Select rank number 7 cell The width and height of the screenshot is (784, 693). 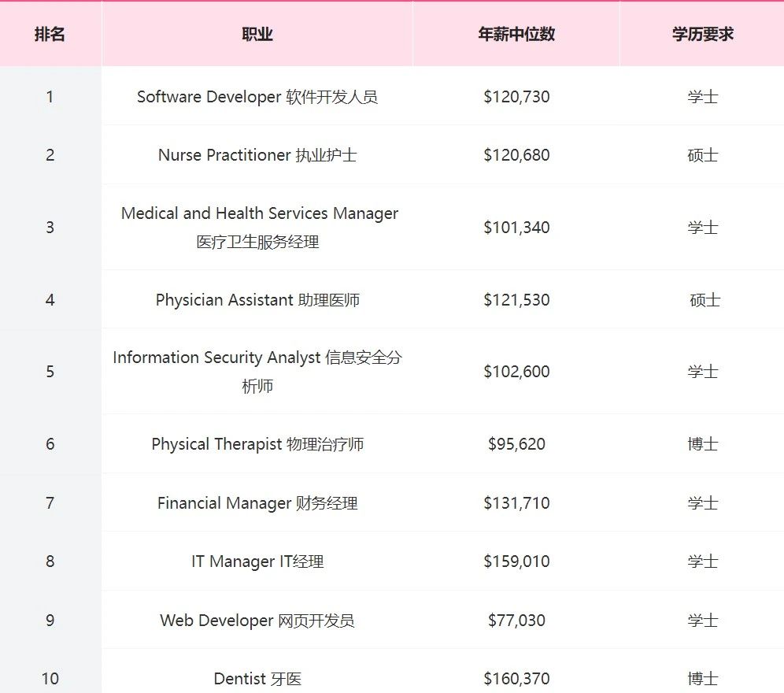(50, 503)
